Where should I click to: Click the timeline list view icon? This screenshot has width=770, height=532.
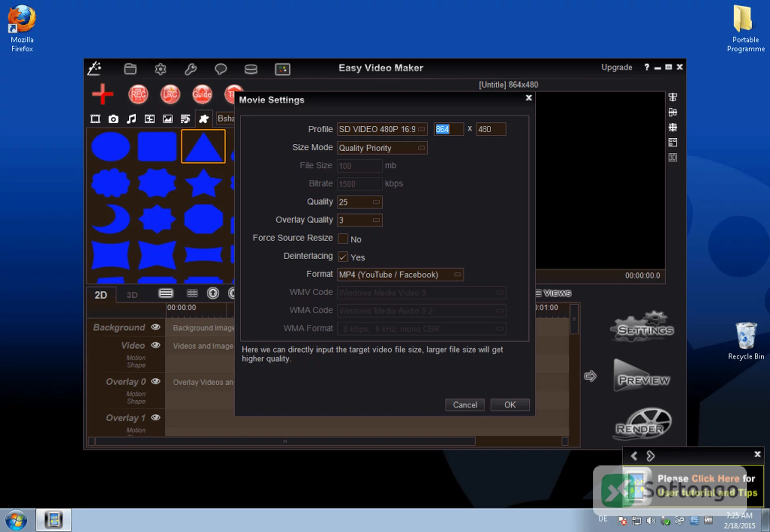[x=166, y=293]
